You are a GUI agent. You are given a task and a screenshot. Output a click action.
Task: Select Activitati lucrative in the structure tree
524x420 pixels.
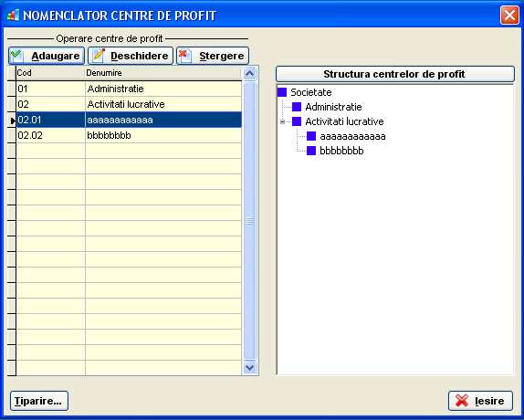[344, 121]
